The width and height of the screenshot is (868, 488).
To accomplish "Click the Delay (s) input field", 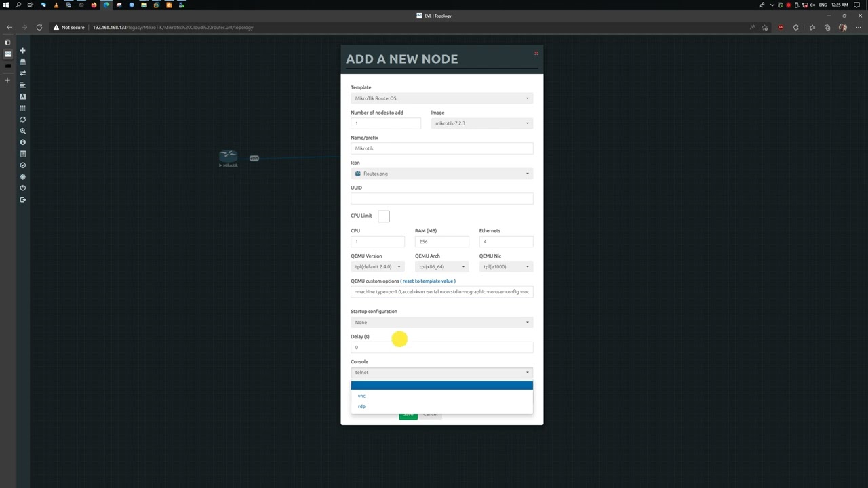I will pos(441,347).
